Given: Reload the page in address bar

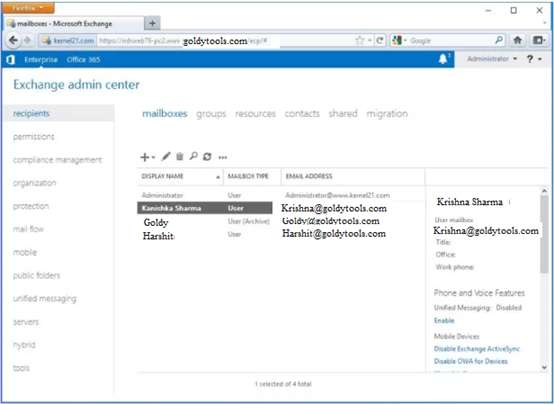Looking at the screenshot, I should click(x=380, y=40).
